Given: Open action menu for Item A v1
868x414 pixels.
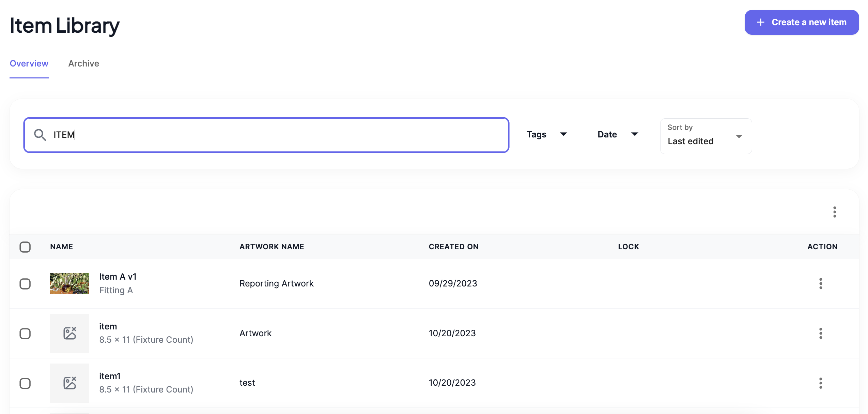Looking at the screenshot, I should point(820,283).
